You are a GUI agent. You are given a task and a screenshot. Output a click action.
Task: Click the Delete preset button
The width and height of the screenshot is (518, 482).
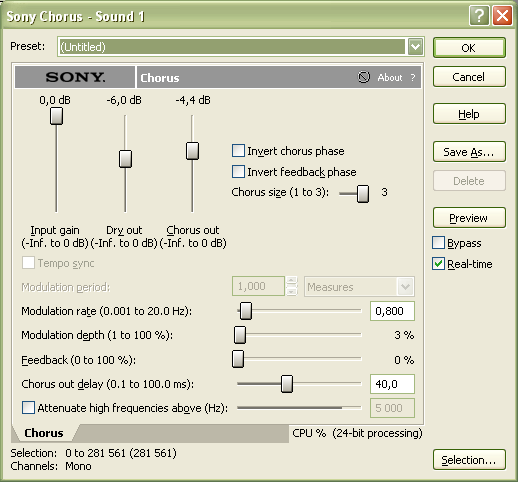click(x=469, y=181)
